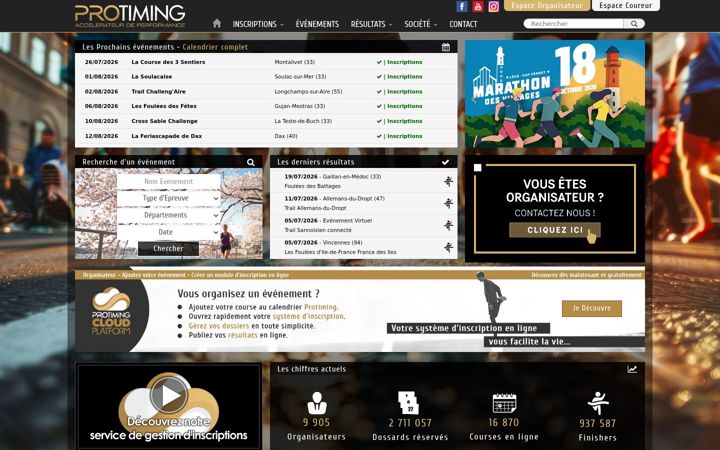Click the résultats link in bullet list
Screen dimensions: 720x450
click(242, 335)
